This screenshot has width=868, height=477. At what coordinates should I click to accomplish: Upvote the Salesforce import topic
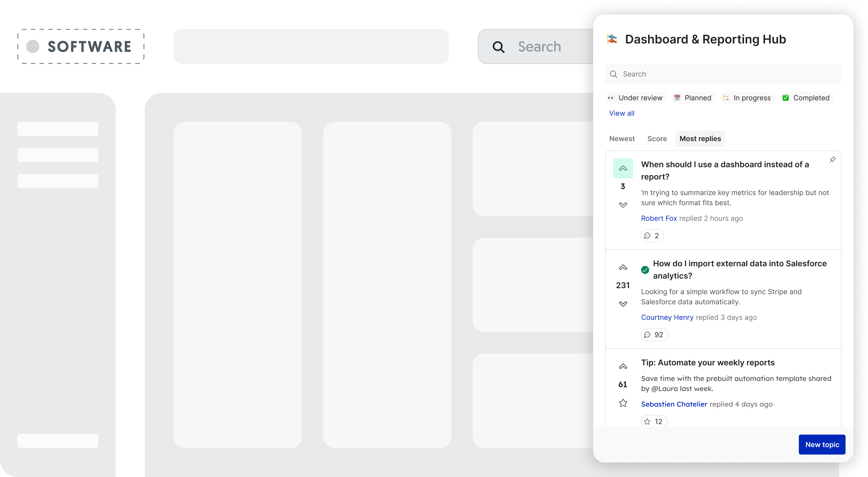[623, 267]
